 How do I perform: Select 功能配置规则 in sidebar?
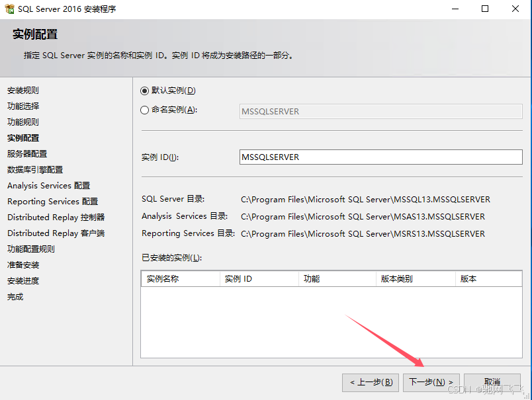pyautogui.click(x=31, y=249)
